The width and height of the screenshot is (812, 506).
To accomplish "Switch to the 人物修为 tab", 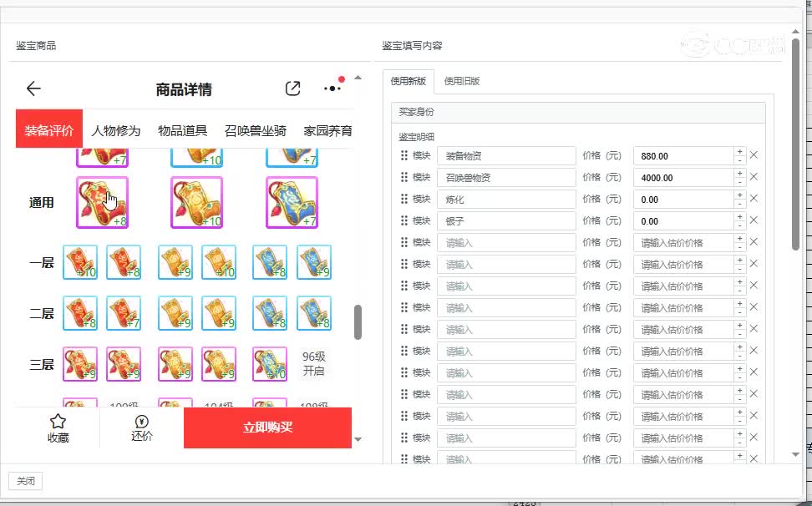I will click(x=116, y=130).
